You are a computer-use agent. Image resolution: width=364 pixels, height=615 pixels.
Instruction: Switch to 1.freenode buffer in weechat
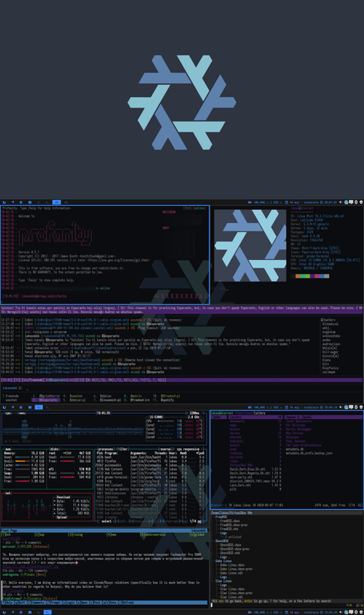point(11,396)
